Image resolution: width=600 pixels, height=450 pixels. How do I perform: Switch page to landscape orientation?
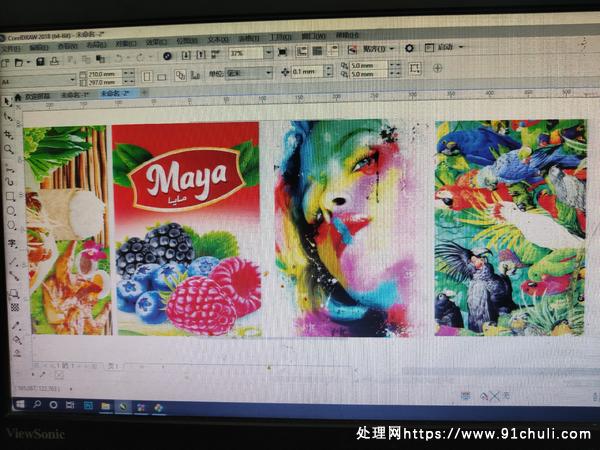point(163,75)
